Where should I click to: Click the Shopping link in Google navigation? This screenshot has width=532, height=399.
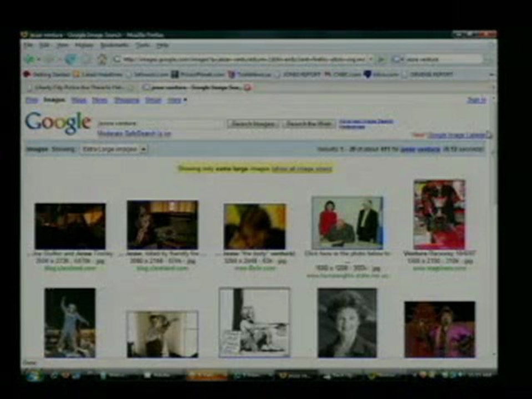coord(126,100)
